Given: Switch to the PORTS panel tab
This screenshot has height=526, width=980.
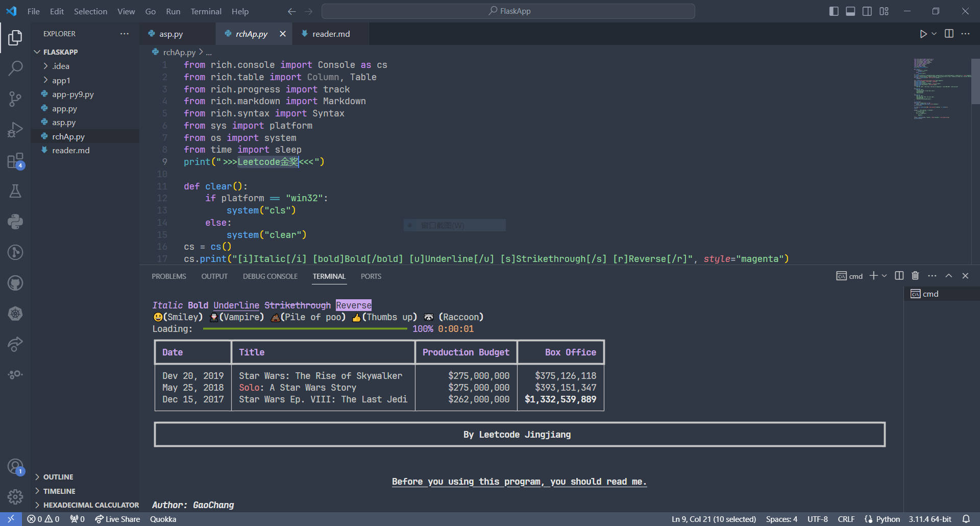Looking at the screenshot, I should point(371,276).
